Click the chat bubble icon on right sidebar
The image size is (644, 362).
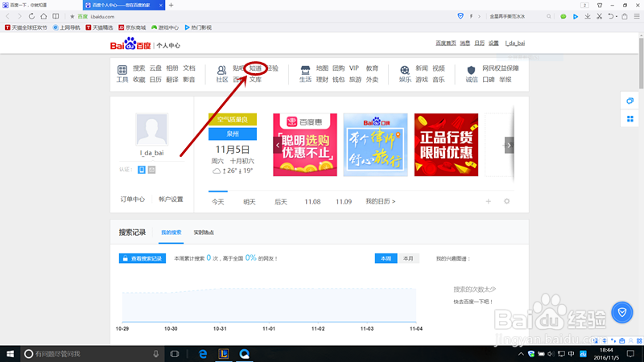tap(630, 101)
